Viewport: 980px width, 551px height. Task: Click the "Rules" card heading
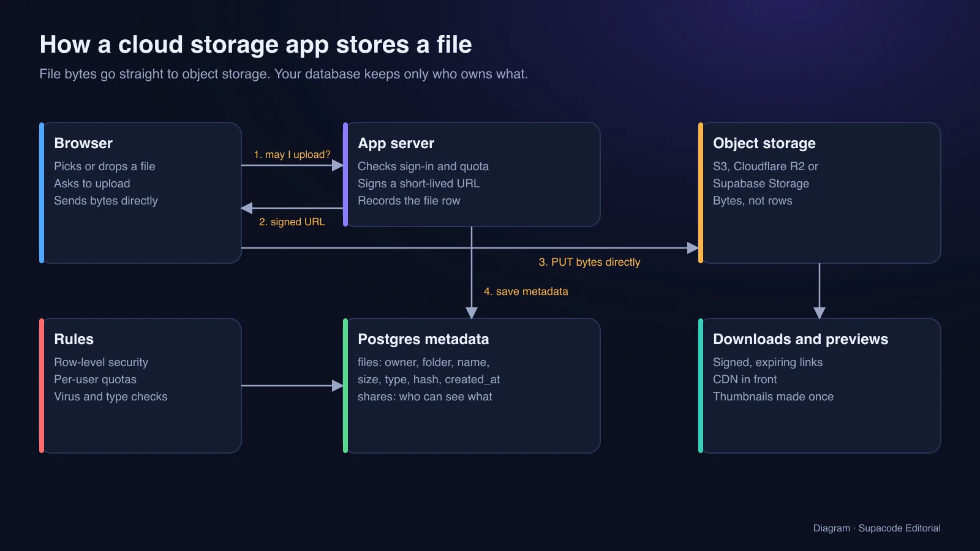(x=73, y=339)
